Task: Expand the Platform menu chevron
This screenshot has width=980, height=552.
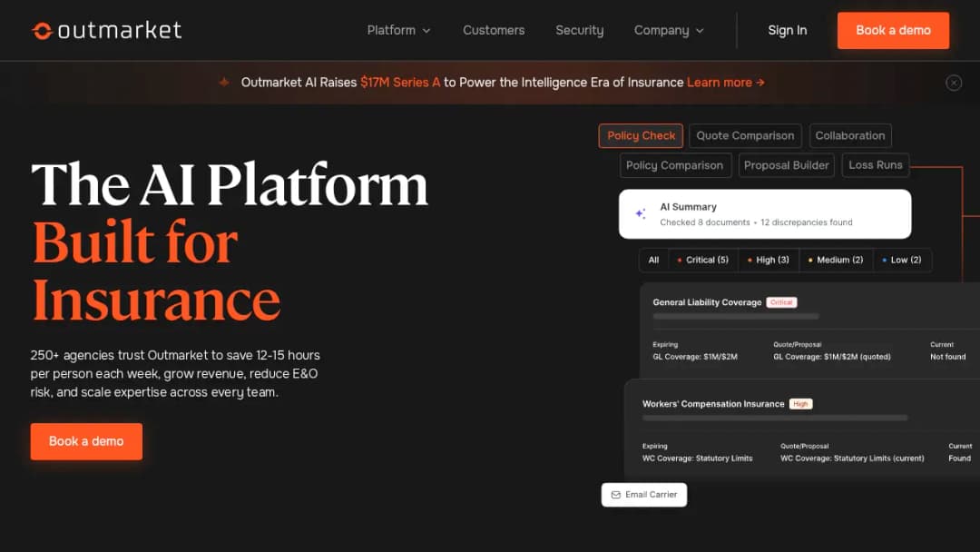Action: pos(426,31)
